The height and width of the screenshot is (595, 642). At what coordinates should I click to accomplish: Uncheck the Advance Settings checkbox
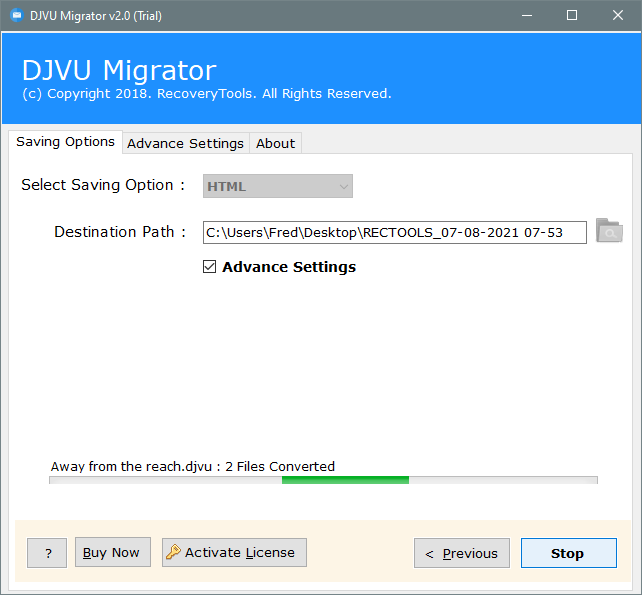click(x=210, y=267)
